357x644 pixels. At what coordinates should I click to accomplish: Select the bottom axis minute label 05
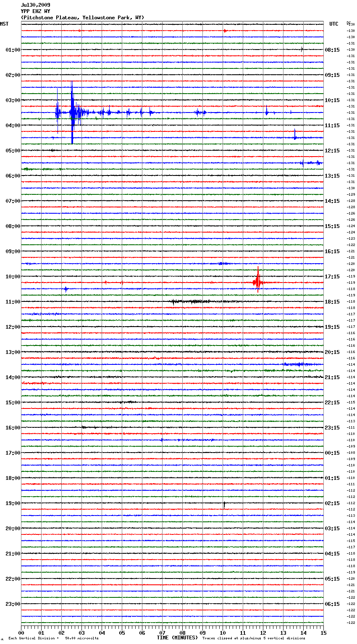coord(122,633)
